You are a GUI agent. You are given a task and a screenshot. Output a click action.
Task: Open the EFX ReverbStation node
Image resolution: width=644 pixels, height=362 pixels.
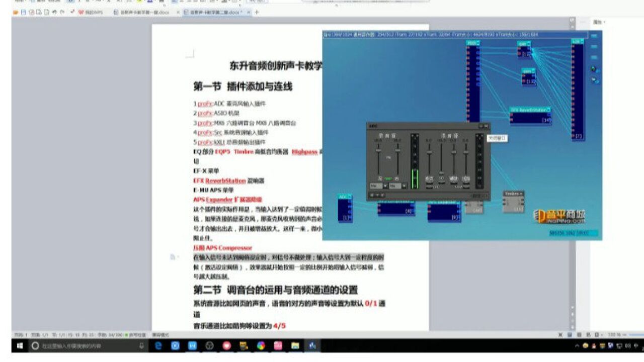coord(531,116)
